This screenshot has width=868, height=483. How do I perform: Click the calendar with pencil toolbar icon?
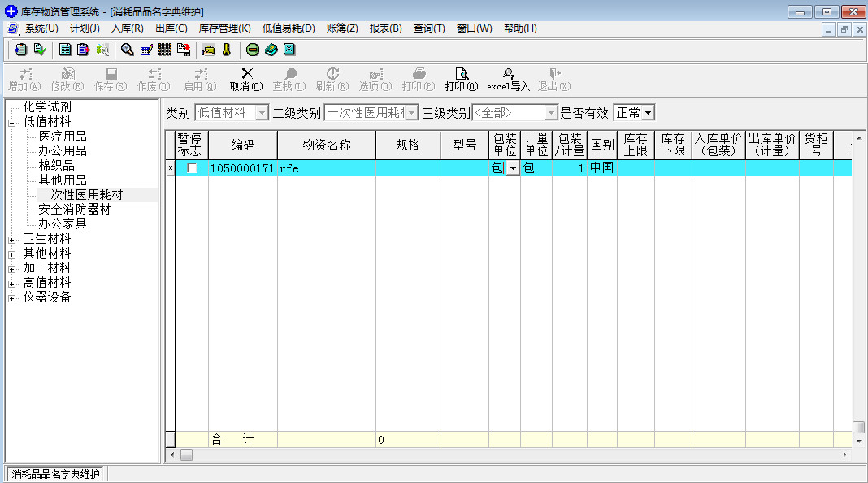coord(146,50)
